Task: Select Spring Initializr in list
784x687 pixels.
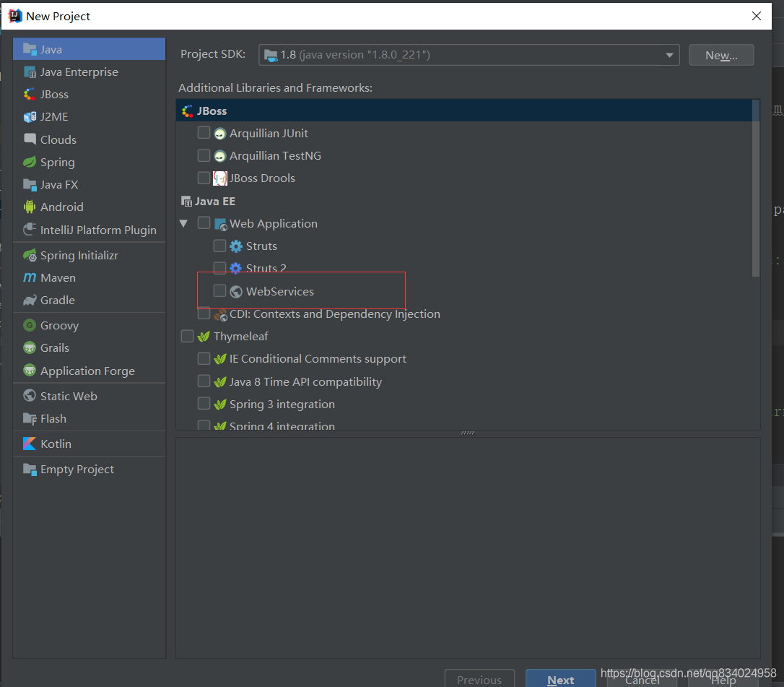Action: (79, 255)
